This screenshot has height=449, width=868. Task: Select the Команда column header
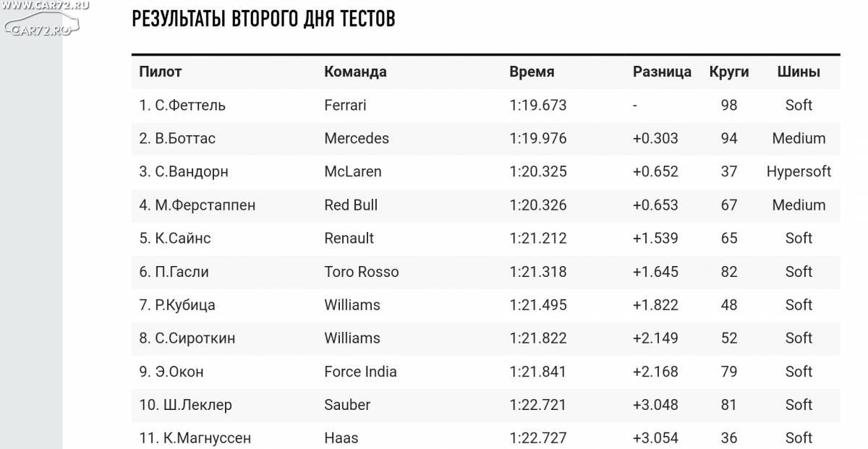(355, 72)
